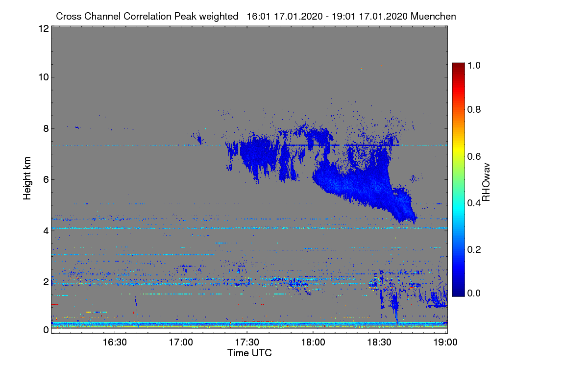Click the height axis label 6
This screenshot has height=392, width=588.
pyautogui.click(x=45, y=179)
